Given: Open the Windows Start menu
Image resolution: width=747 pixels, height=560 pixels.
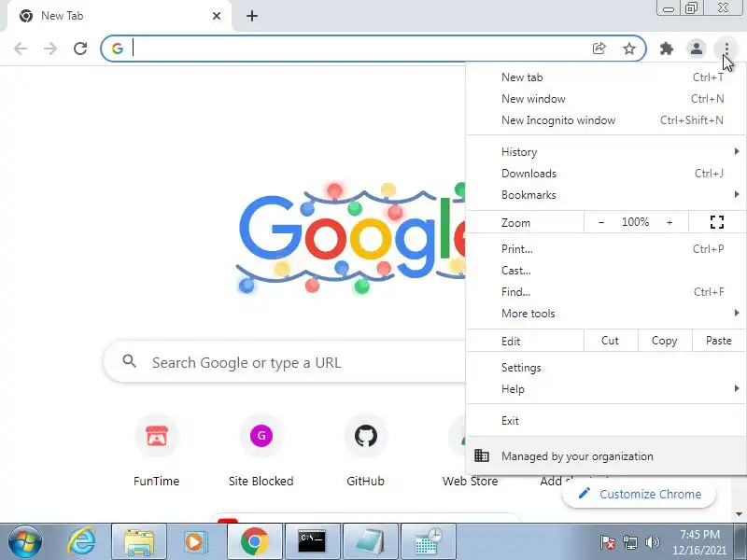Looking at the screenshot, I should click(x=24, y=542).
